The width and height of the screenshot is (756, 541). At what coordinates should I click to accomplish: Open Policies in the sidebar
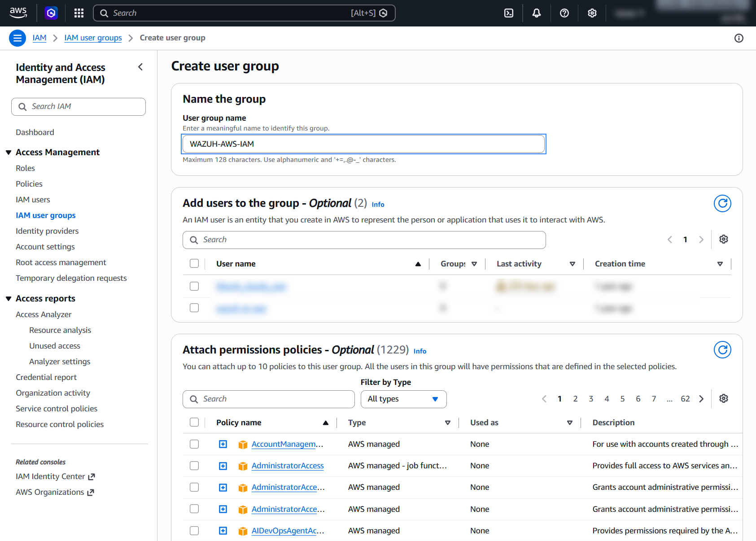29,184
